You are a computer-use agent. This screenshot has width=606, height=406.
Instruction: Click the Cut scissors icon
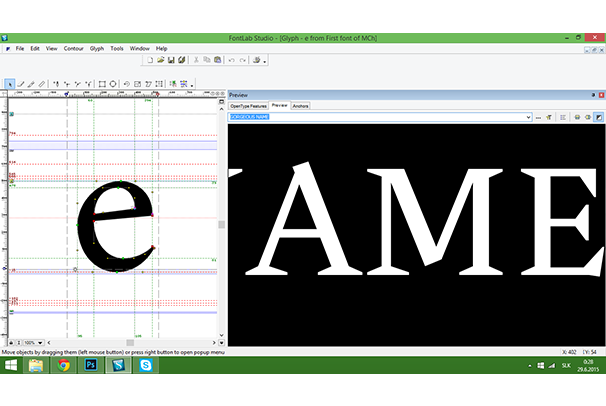[x=195, y=60]
